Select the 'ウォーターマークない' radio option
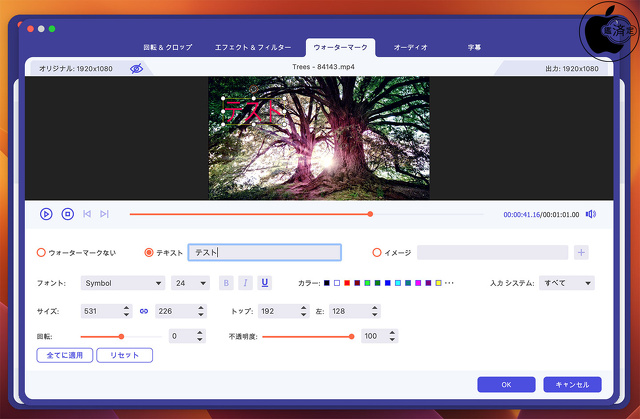This screenshot has height=419, width=640. click(41, 253)
